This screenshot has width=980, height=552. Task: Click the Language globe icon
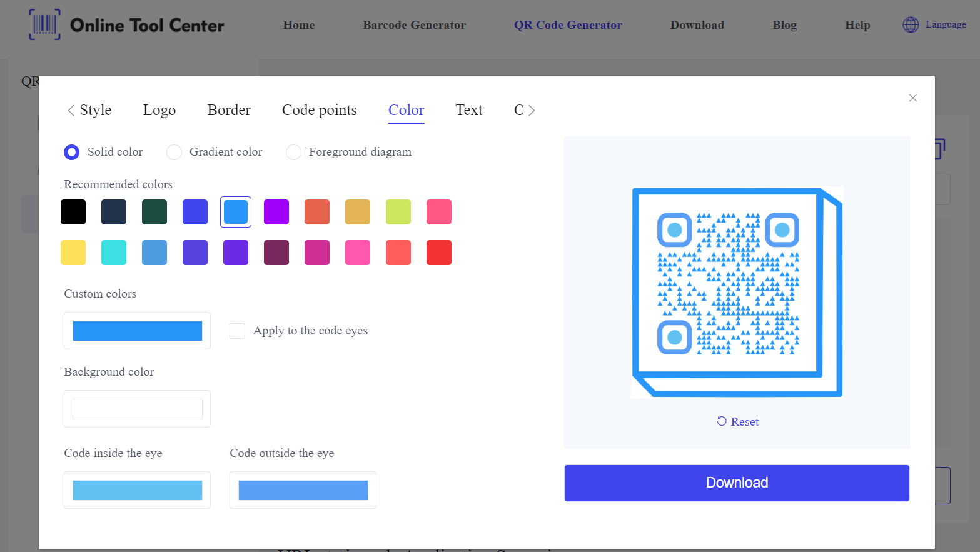[911, 24]
